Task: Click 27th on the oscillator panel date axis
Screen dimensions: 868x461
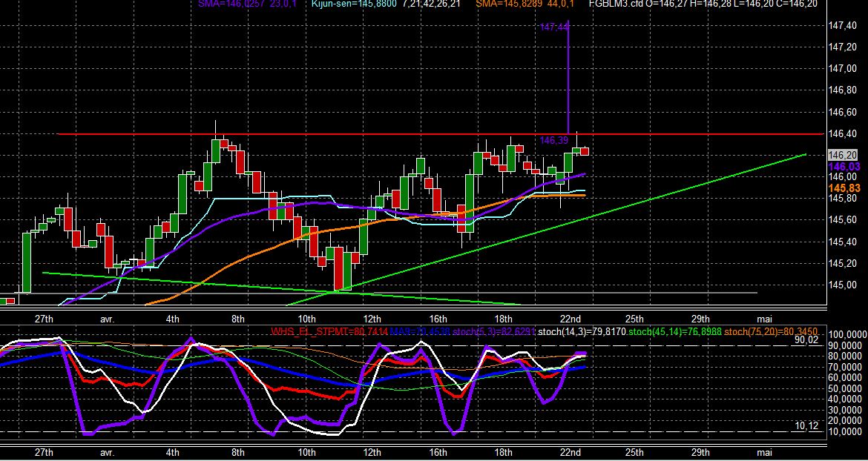Action: (43, 452)
